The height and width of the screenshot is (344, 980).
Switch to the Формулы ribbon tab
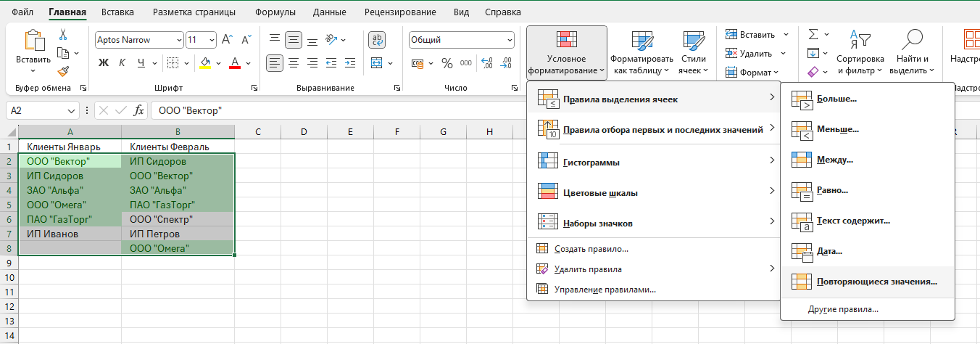tap(274, 12)
